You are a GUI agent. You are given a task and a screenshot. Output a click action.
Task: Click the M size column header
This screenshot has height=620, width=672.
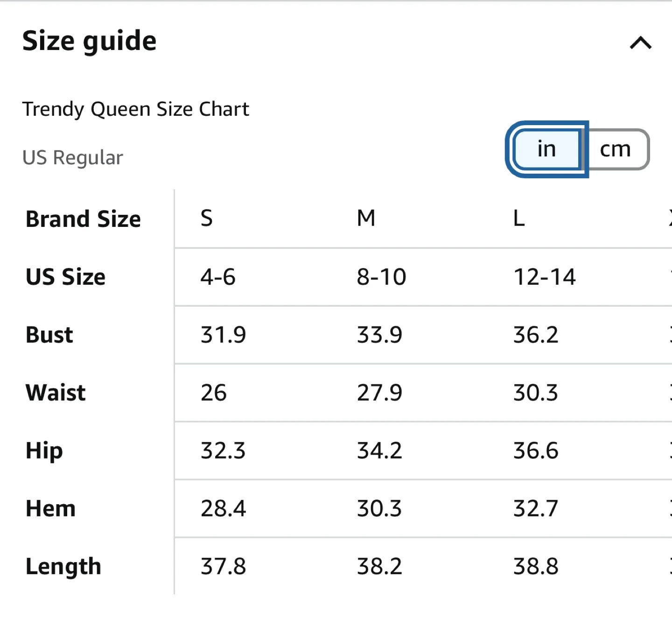pos(366,218)
